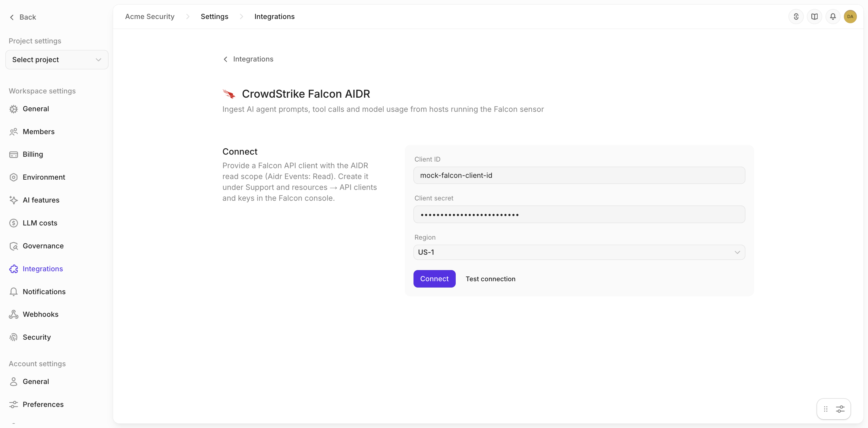
Task: Open the DA user avatar menu
Action: [x=850, y=17]
